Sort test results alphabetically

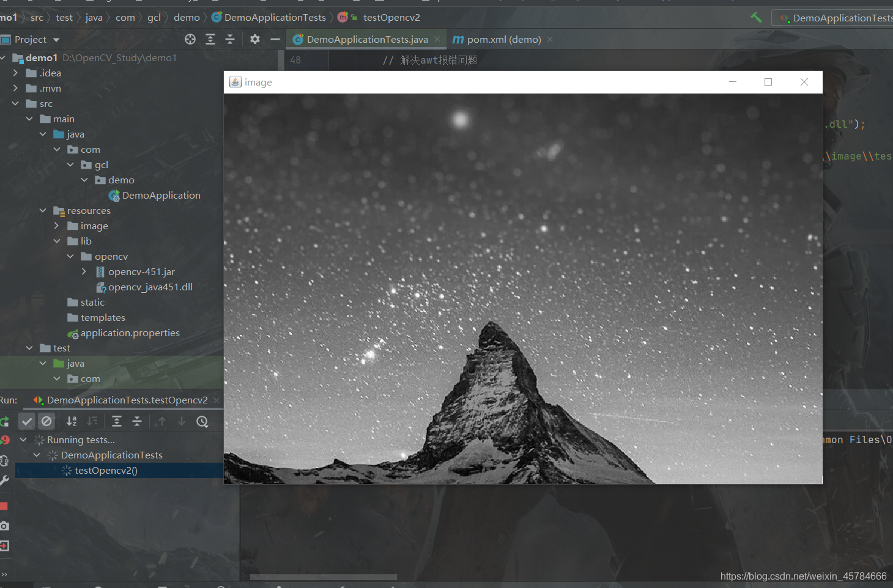(x=71, y=421)
